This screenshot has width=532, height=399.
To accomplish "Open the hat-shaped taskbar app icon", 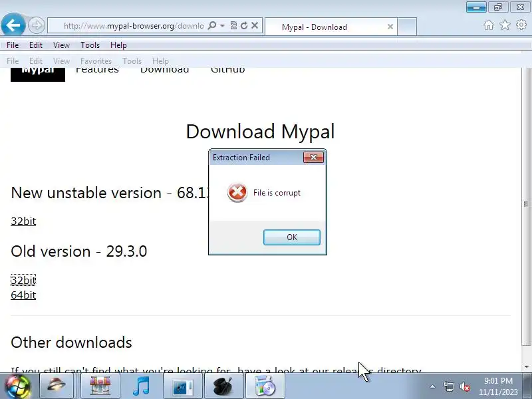I will click(x=57, y=386).
